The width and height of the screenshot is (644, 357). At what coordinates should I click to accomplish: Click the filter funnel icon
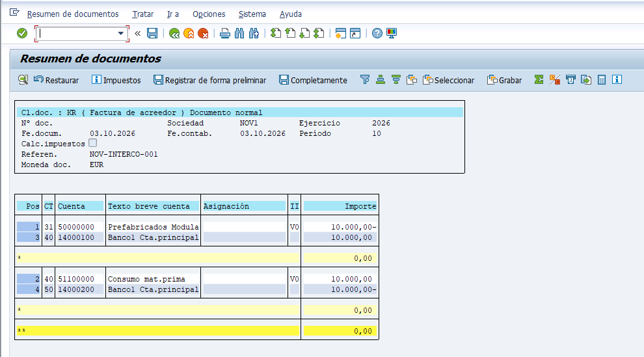[365, 79]
